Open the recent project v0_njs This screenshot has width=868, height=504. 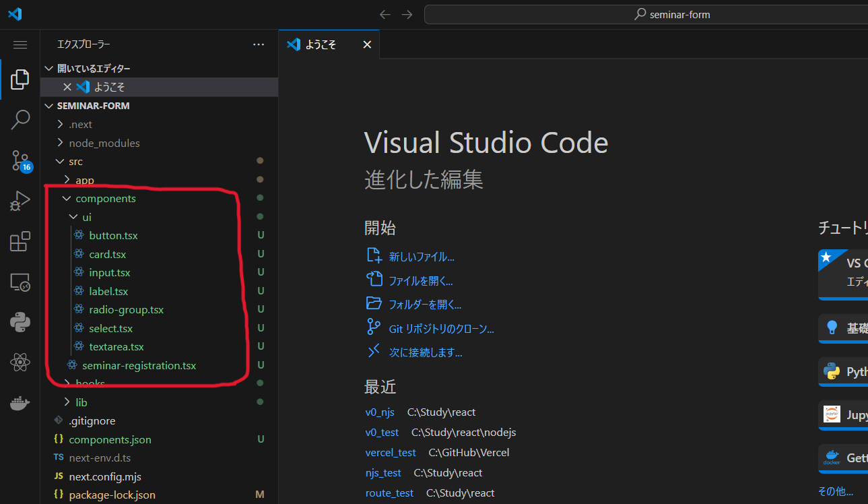click(379, 412)
